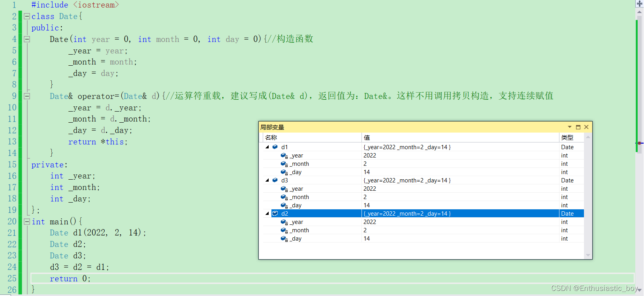Click line number 9 in the gutter

14,96
